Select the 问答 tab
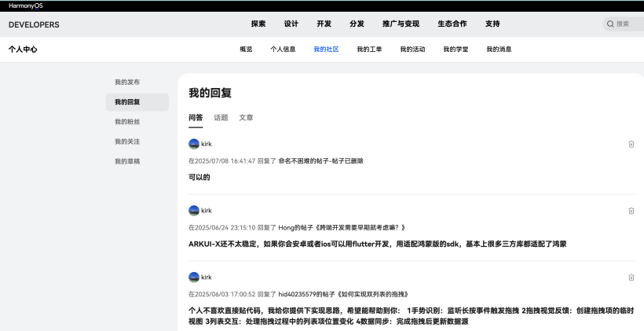The image size is (644, 331). [196, 117]
